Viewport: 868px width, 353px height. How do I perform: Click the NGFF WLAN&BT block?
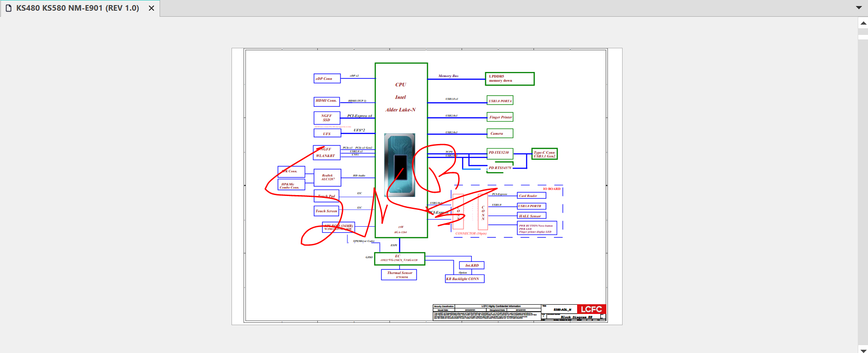(x=327, y=153)
